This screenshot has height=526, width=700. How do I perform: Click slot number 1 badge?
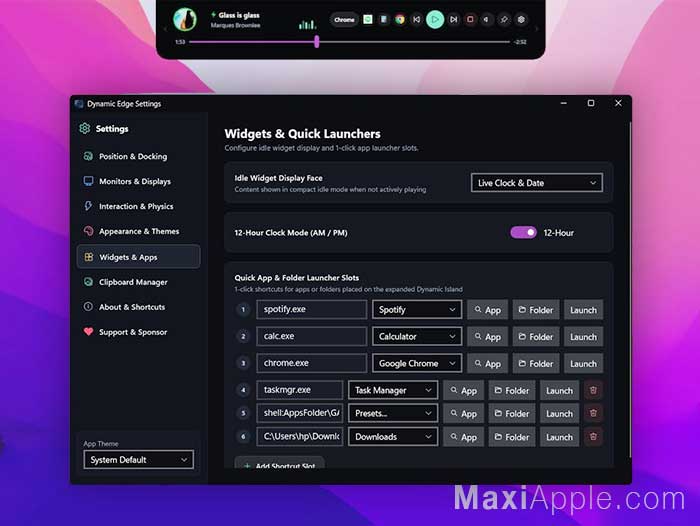(x=243, y=309)
